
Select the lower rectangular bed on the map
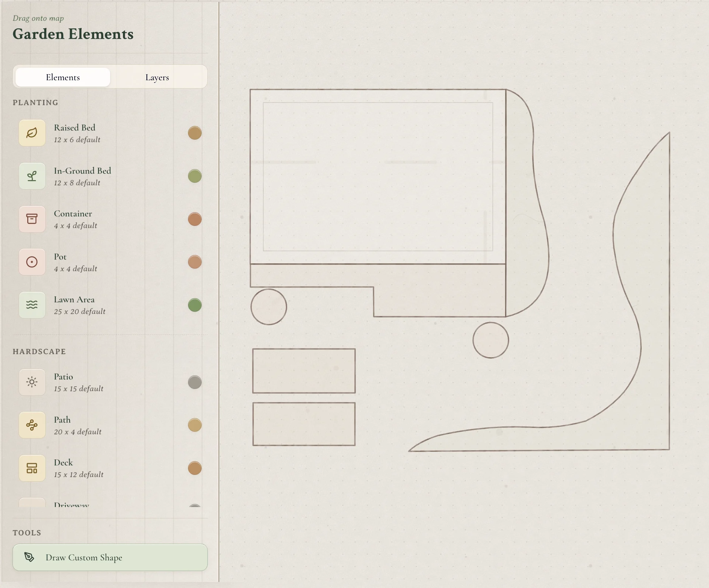tap(304, 424)
